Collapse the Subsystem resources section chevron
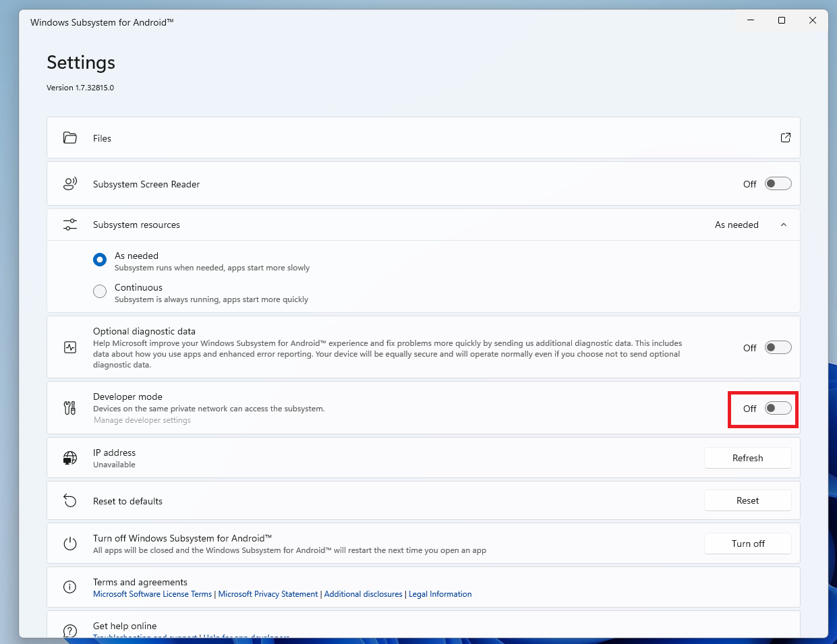Image resolution: width=837 pixels, height=644 pixels. tap(784, 225)
